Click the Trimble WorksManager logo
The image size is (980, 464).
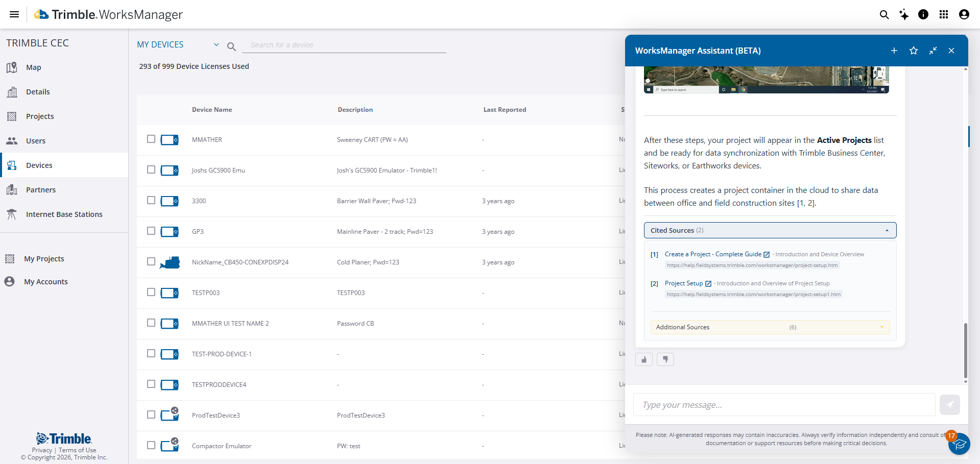coord(108,14)
